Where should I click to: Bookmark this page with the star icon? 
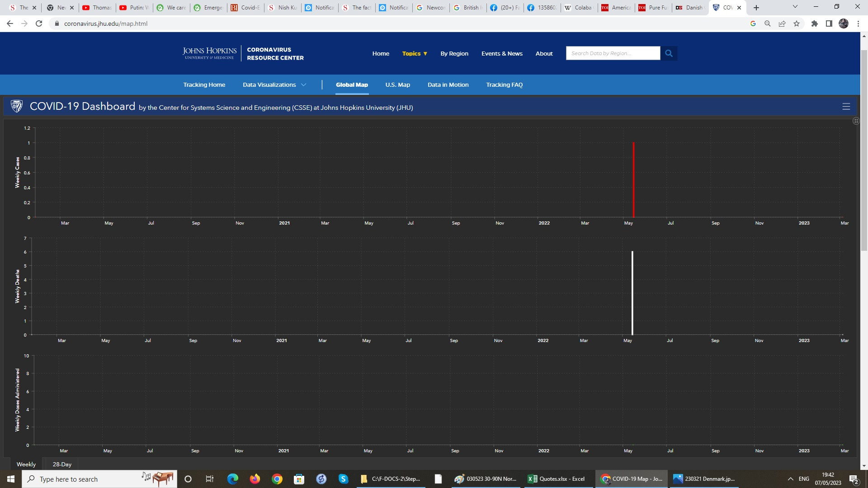797,23
